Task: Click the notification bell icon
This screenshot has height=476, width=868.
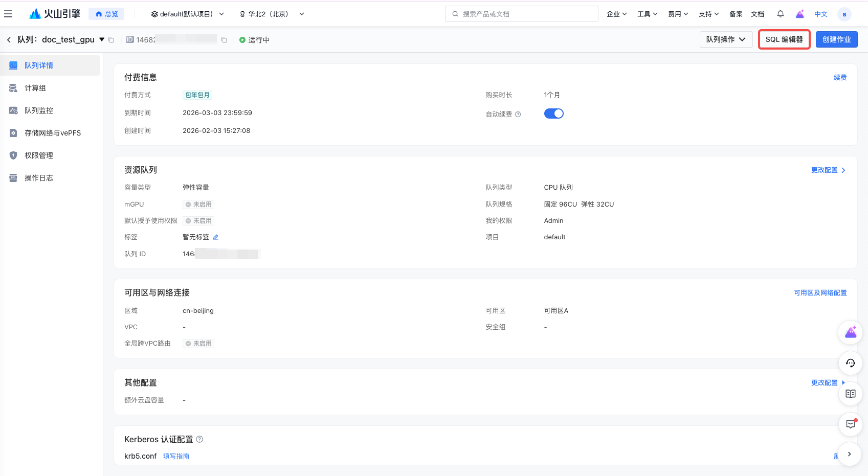Action: (780, 14)
